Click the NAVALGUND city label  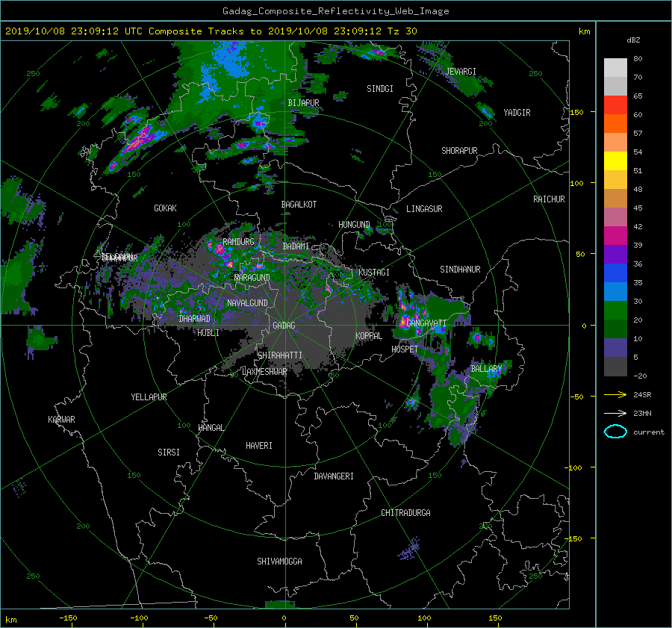tap(247, 302)
